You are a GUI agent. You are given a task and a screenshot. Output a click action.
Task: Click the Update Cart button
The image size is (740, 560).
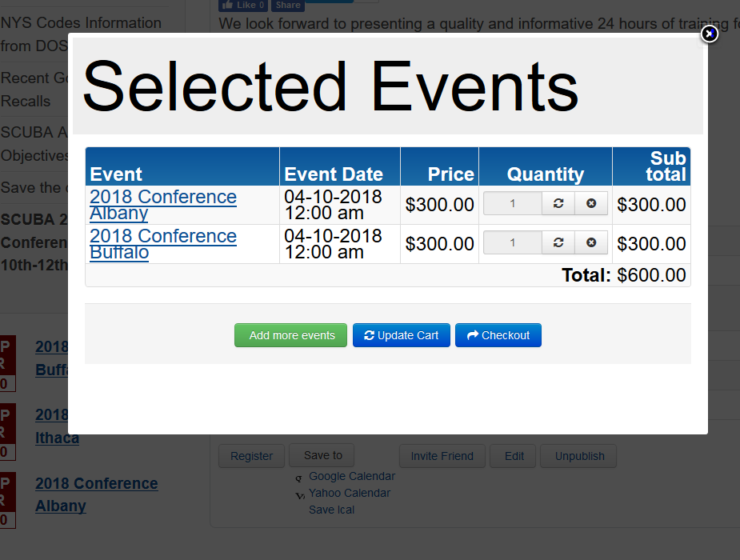point(402,335)
